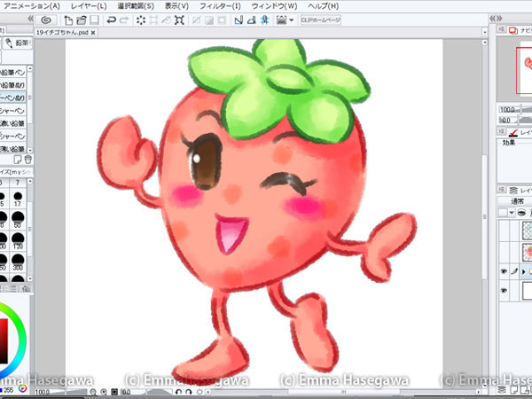The width and height of the screenshot is (532, 399).
Task: Open the 表示(V) menu
Action: [x=176, y=6]
